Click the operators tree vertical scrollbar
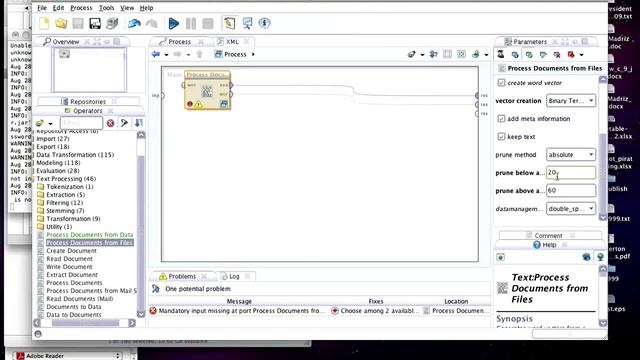Screen dimensions: 640x360 coord(141,224)
